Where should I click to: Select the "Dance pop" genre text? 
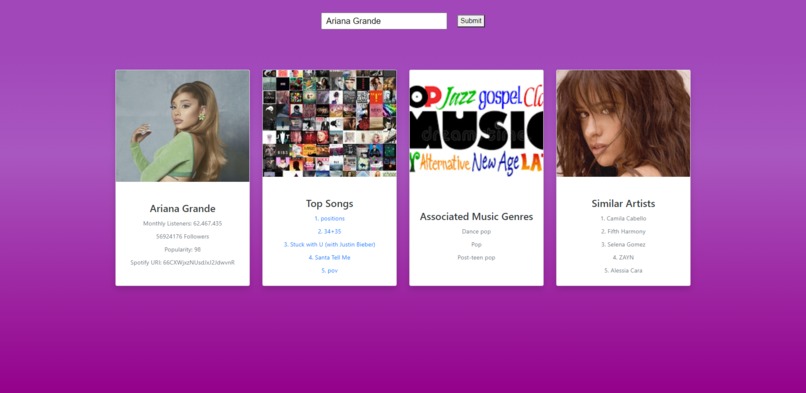coord(477,232)
